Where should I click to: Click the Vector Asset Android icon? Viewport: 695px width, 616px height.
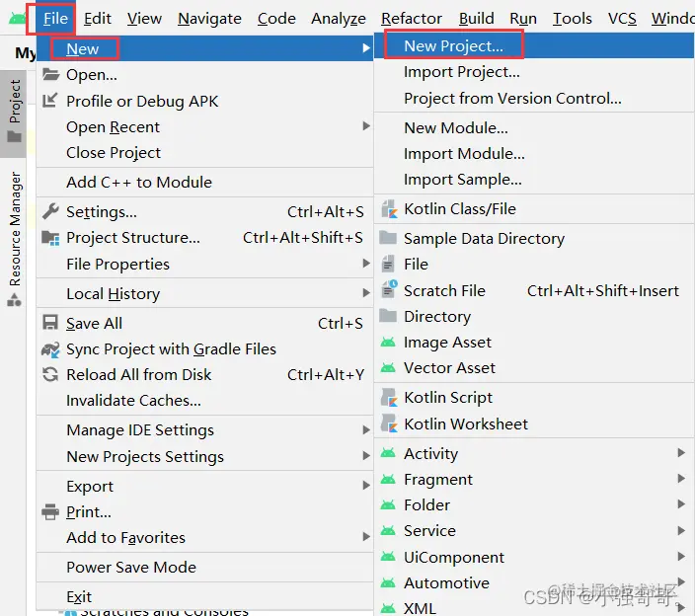tap(388, 368)
